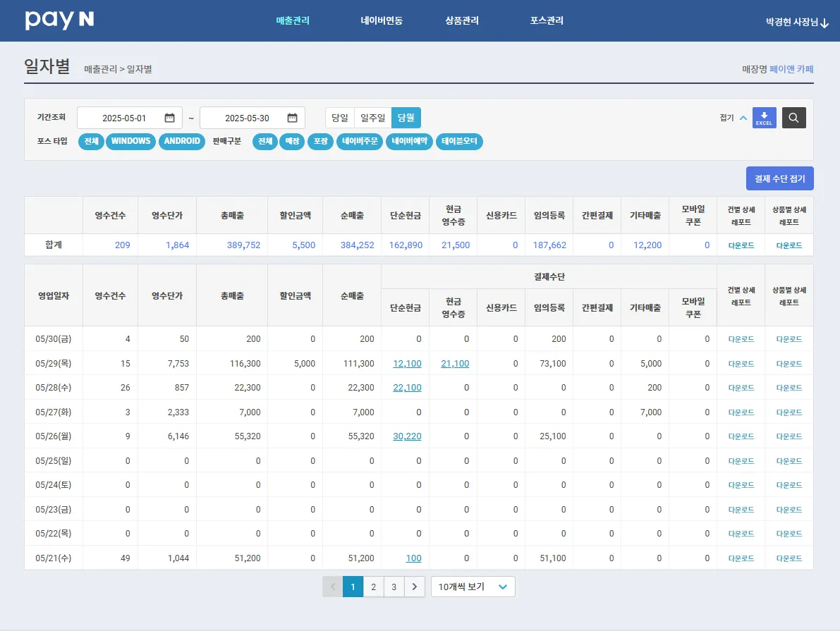Open the 상품관리 menu

click(x=462, y=21)
